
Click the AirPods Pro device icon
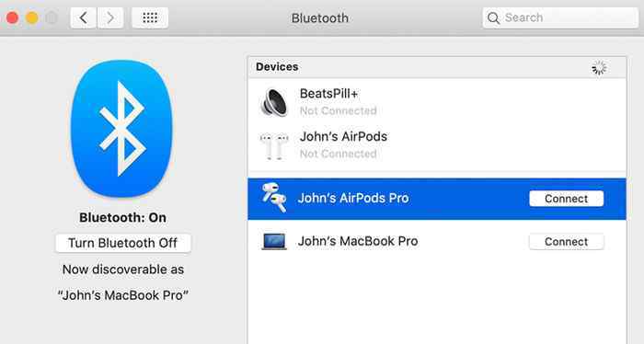coord(274,198)
